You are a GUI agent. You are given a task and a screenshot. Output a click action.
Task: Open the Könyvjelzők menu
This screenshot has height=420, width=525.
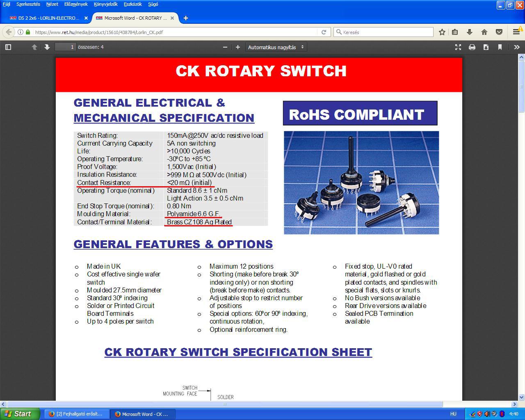[x=105, y=4]
